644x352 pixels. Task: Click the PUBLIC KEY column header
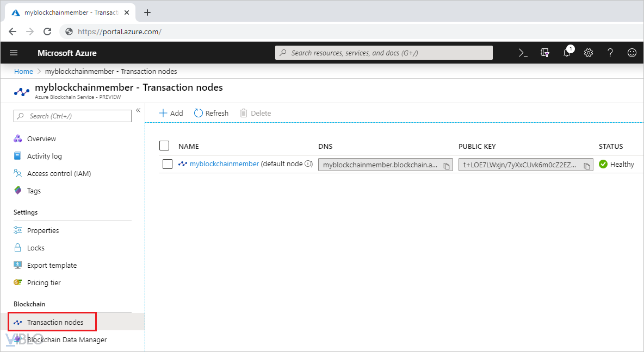477,147
